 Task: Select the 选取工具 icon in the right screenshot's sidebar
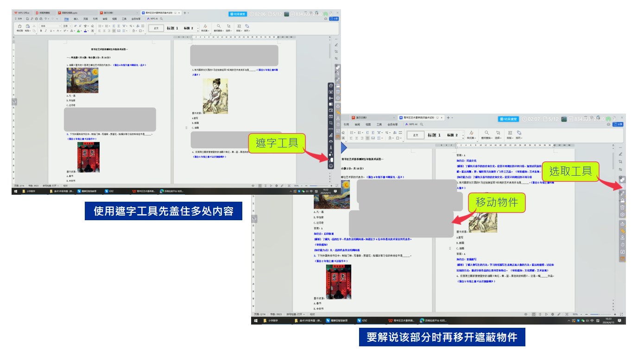pos(622,187)
